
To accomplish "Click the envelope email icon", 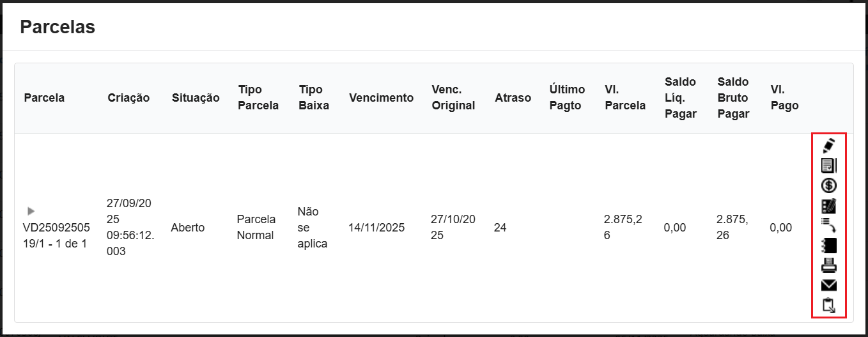I will (x=829, y=285).
